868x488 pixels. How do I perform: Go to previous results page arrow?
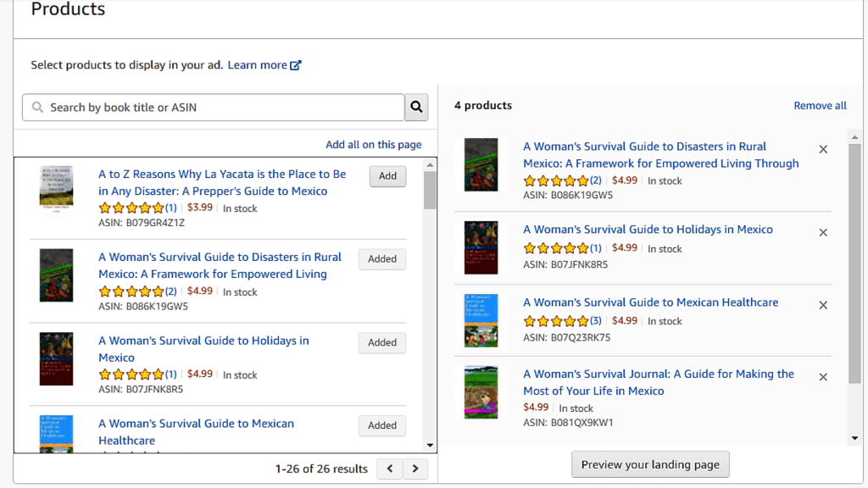click(x=390, y=469)
